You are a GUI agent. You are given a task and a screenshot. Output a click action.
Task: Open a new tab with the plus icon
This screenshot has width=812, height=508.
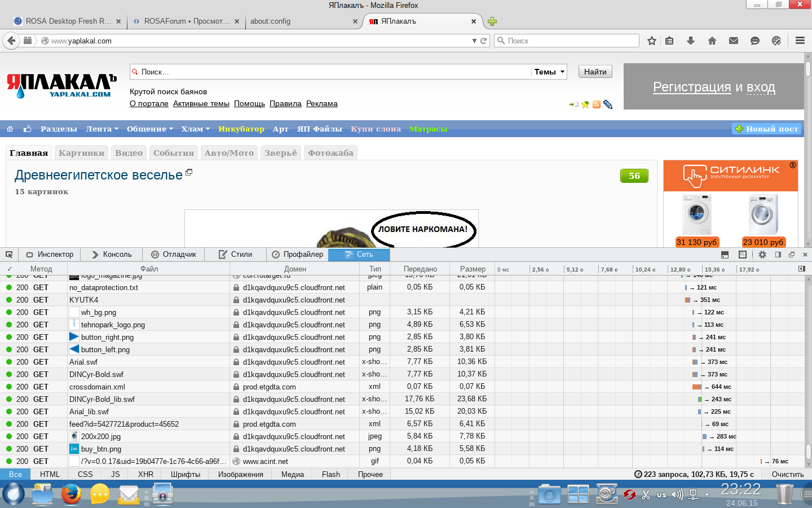point(492,21)
